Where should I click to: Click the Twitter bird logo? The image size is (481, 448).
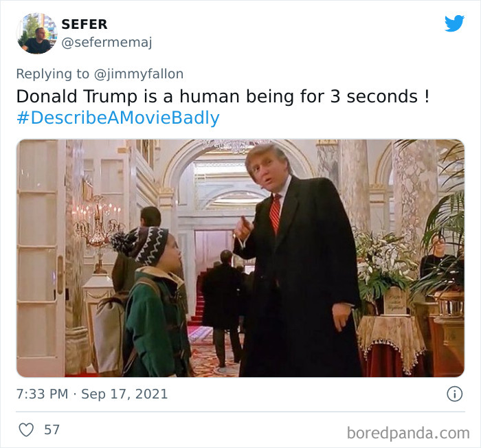coord(454,23)
